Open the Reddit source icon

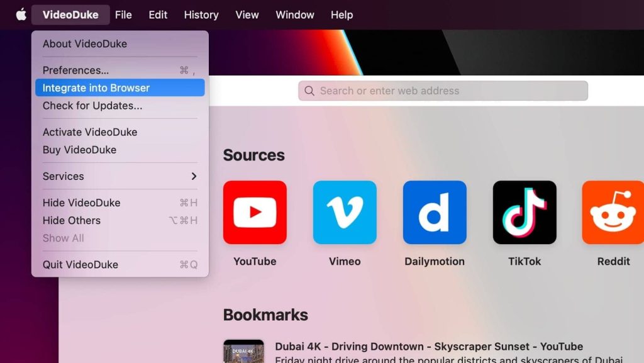pyautogui.click(x=613, y=212)
